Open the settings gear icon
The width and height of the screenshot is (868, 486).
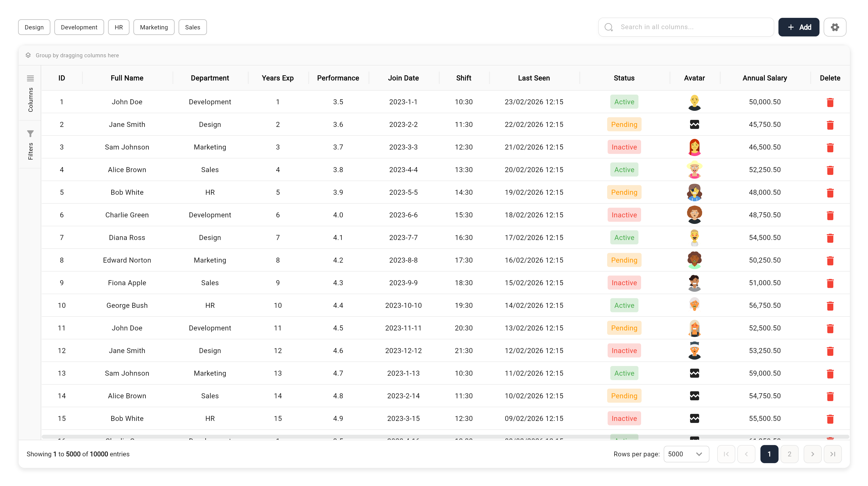tap(835, 27)
